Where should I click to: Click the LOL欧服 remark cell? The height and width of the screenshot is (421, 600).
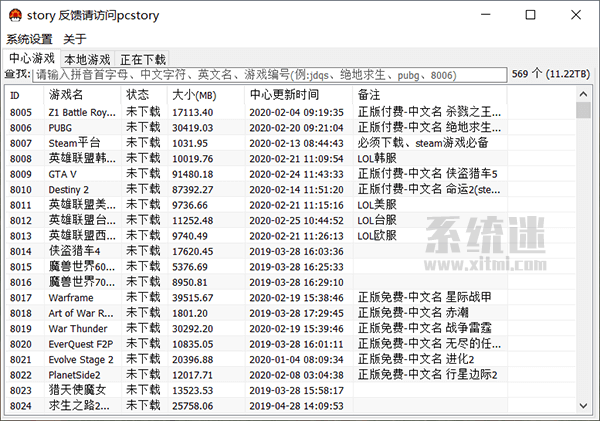pos(377,236)
